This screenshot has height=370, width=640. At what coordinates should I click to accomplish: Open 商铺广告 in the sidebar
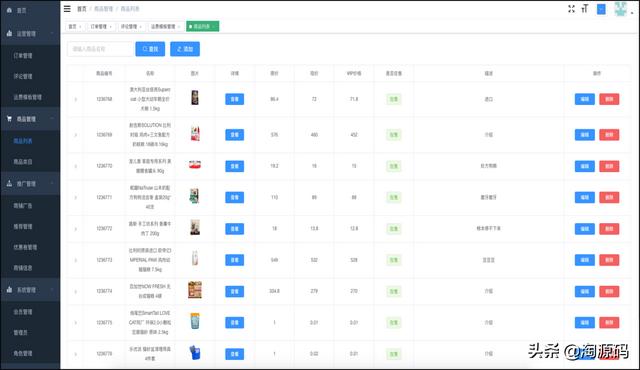30,206
